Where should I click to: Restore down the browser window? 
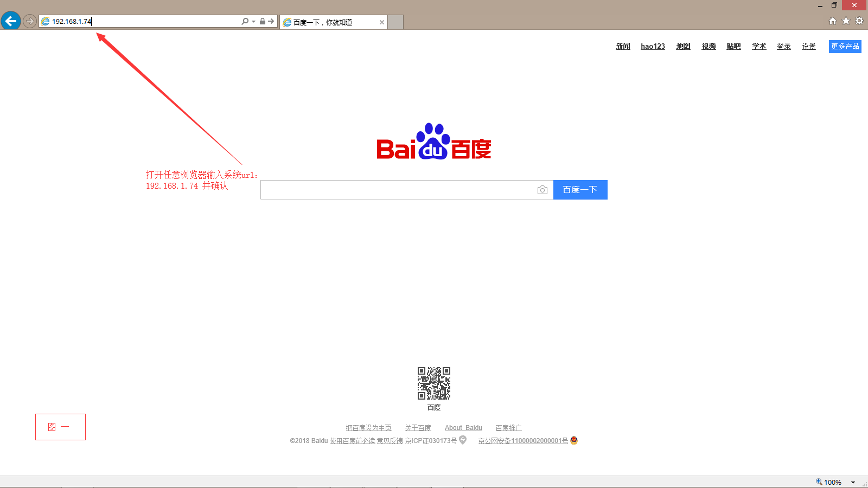[x=834, y=5]
